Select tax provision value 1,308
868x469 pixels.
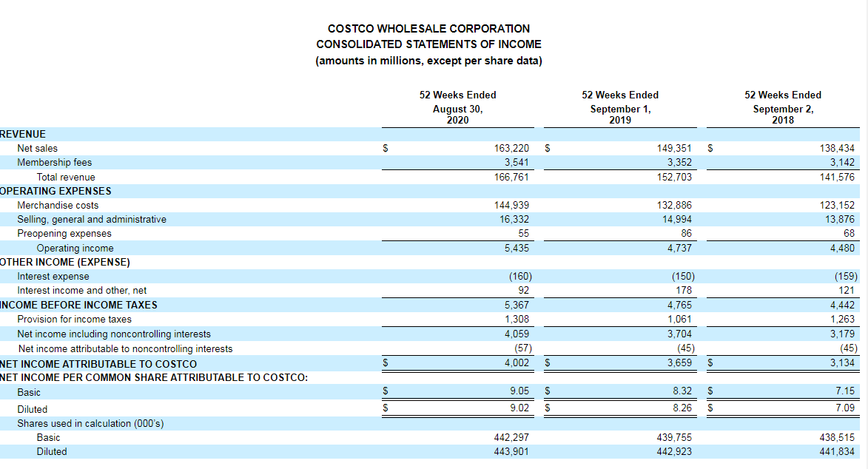tap(517, 320)
